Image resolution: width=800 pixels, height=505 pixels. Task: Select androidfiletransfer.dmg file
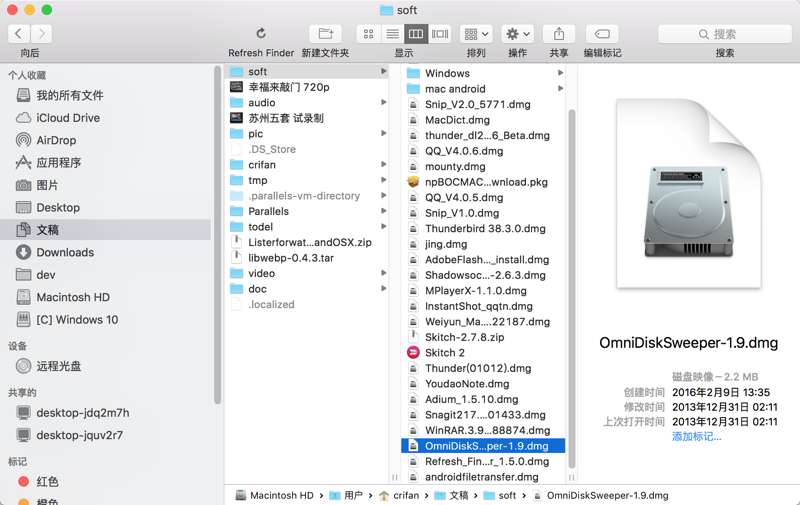pos(483,477)
